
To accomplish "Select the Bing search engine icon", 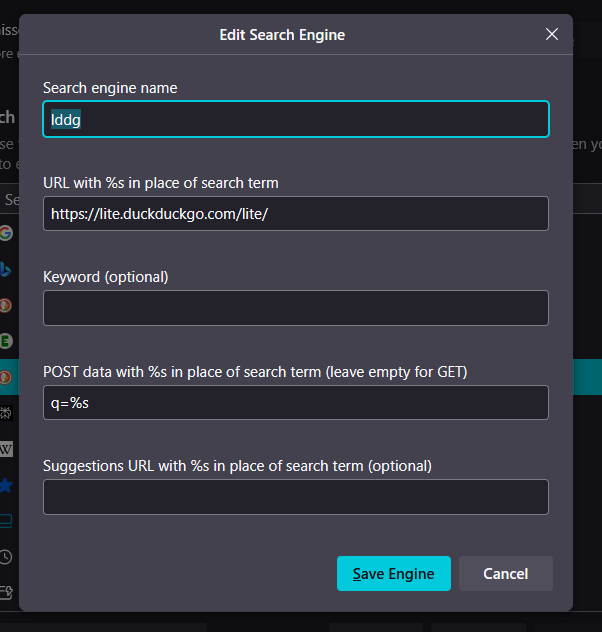I will [7, 269].
